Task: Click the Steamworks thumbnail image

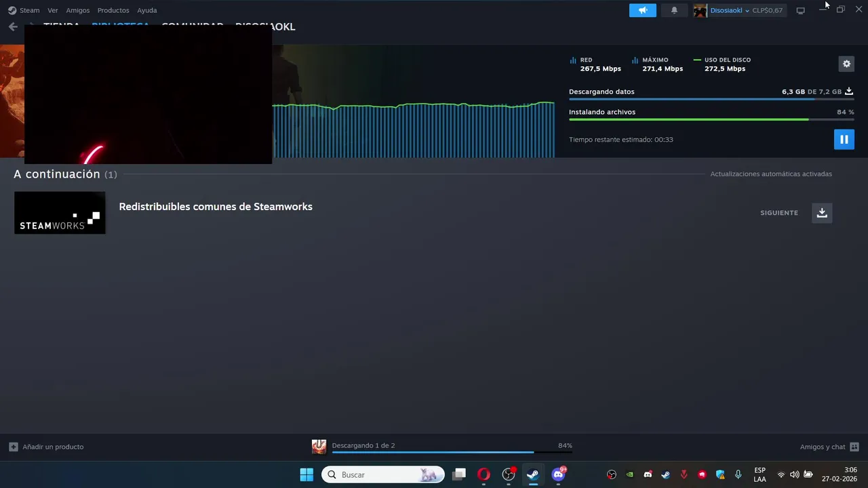Action: (x=60, y=213)
